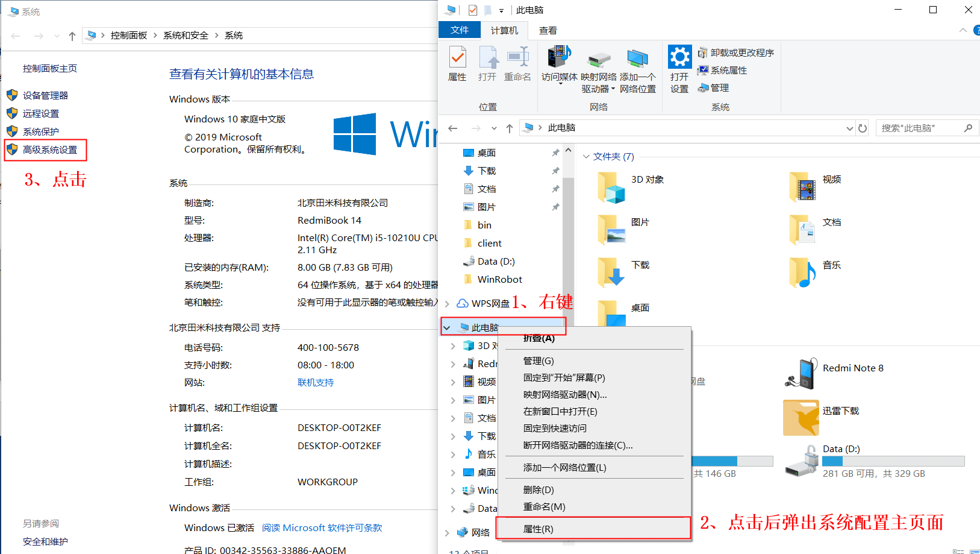Select client folder in navigation pane
Image resolution: width=980 pixels, height=554 pixels.
[489, 243]
